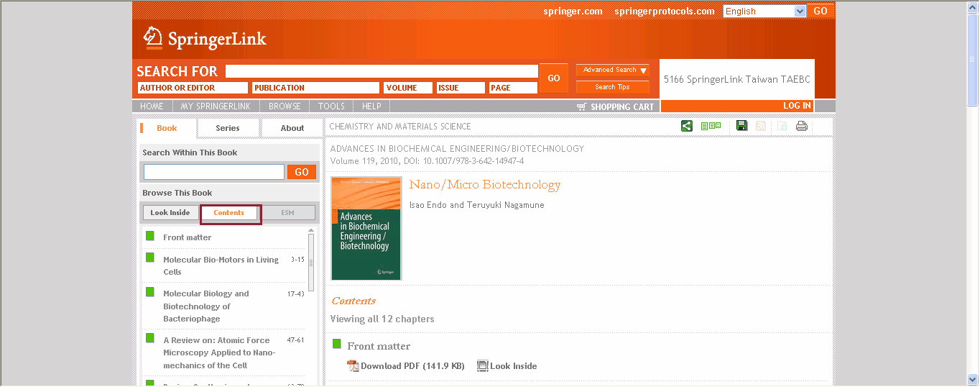This screenshot has width=980, height=387.
Task: Open Molecular Bio-Motors in Living Cells chapter
Action: (x=221, y=265)
